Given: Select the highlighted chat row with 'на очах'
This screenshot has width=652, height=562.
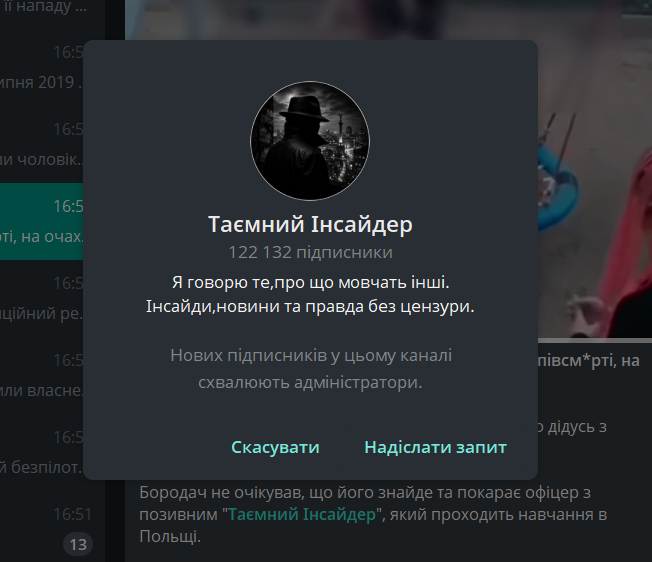Looking at the screenshot, I should click(42, 222).
